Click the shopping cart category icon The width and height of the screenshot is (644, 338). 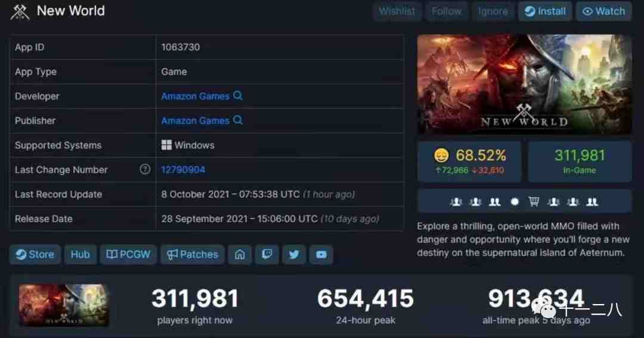point(534,201)
